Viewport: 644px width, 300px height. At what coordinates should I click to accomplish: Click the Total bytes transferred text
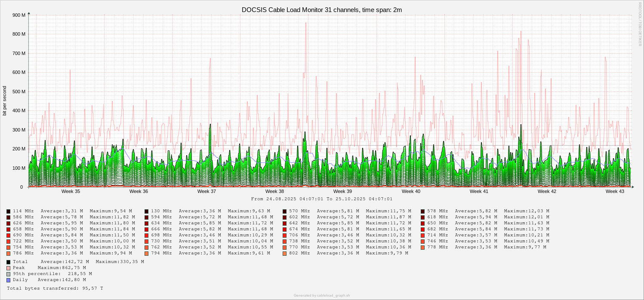55,288
